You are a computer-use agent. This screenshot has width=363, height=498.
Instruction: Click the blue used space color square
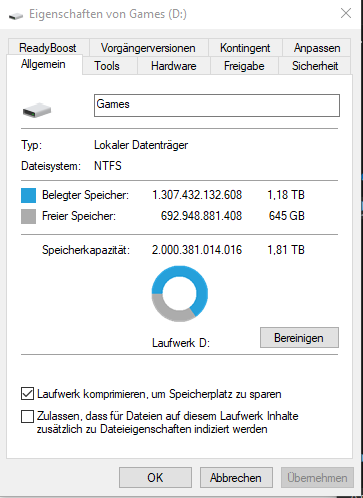(x=28, y=195)
